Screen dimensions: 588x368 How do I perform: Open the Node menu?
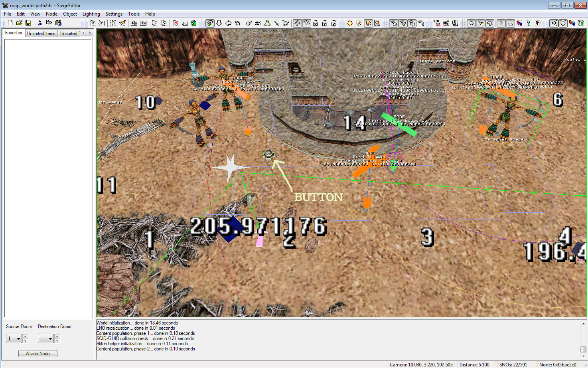(51, 14)
